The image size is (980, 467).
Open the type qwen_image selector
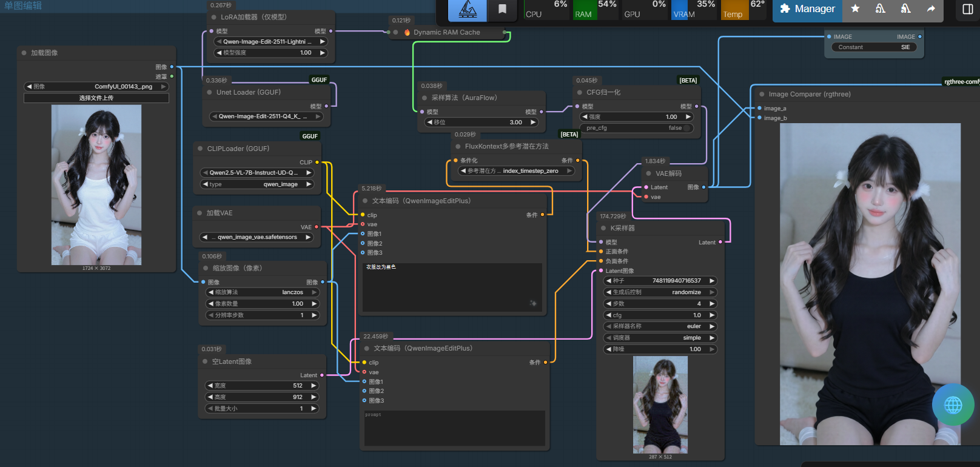(257, 184)
